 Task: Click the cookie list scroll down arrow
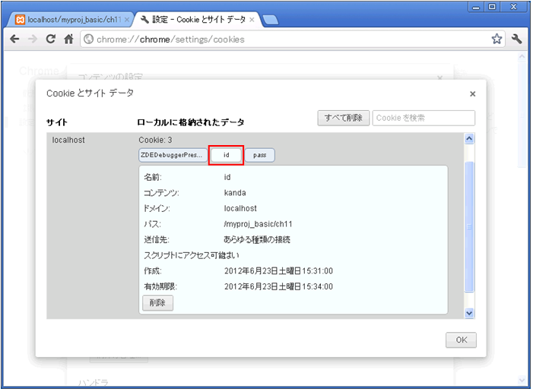(x=469, y=313)
